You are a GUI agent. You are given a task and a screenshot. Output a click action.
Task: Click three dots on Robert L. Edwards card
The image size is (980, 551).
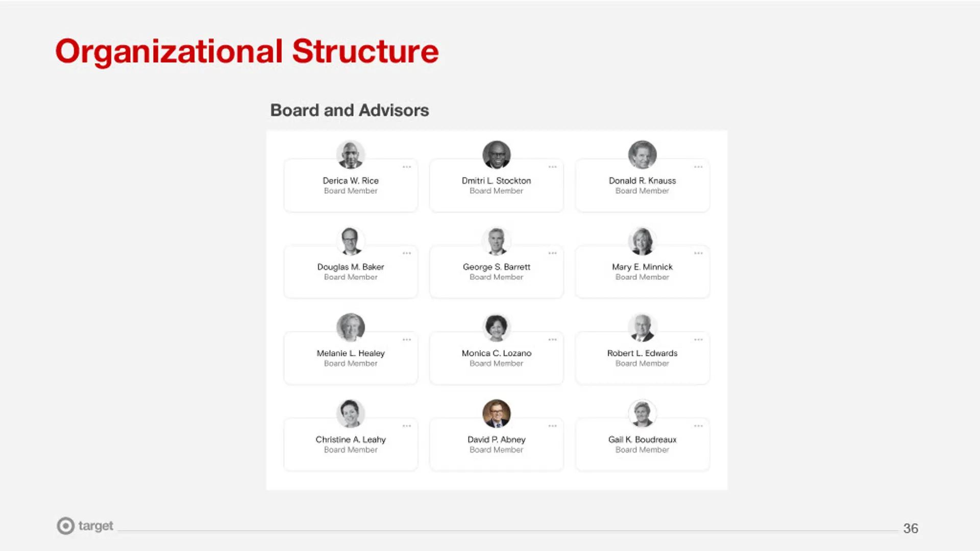[x=698, y=339]
